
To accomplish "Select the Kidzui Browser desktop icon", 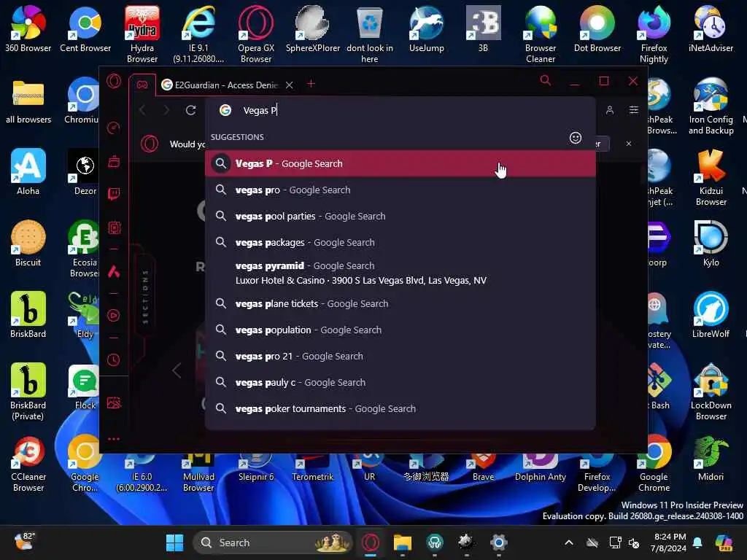I will (711, 178).
